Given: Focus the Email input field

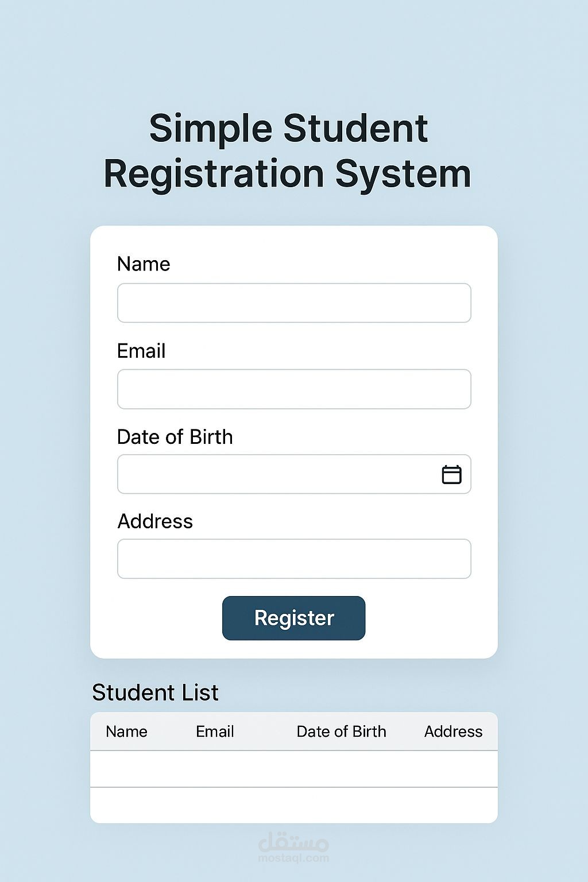Looking at the screenshot, I should click(x=294, y=389).
